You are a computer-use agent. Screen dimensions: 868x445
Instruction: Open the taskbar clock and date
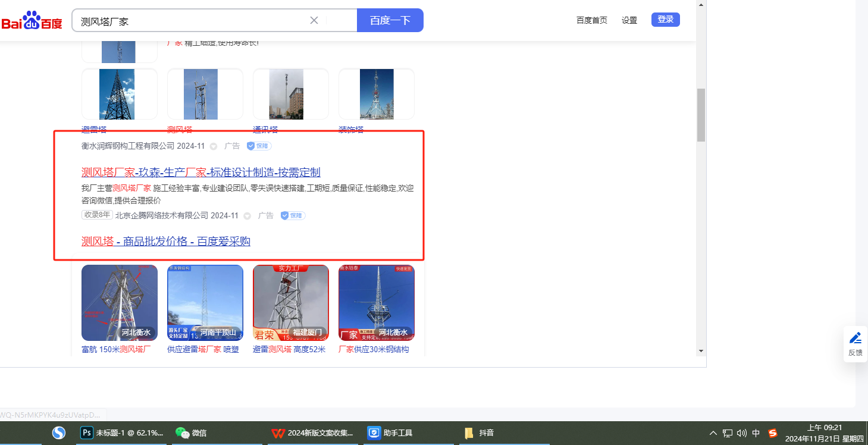(x=824, y=433)
